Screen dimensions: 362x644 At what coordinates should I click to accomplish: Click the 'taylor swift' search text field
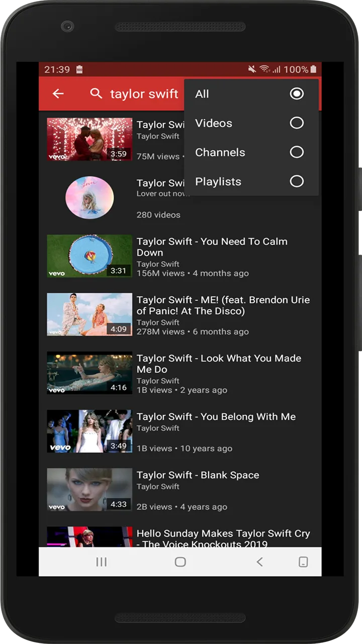pyautogui.click(x=144, y=94)
